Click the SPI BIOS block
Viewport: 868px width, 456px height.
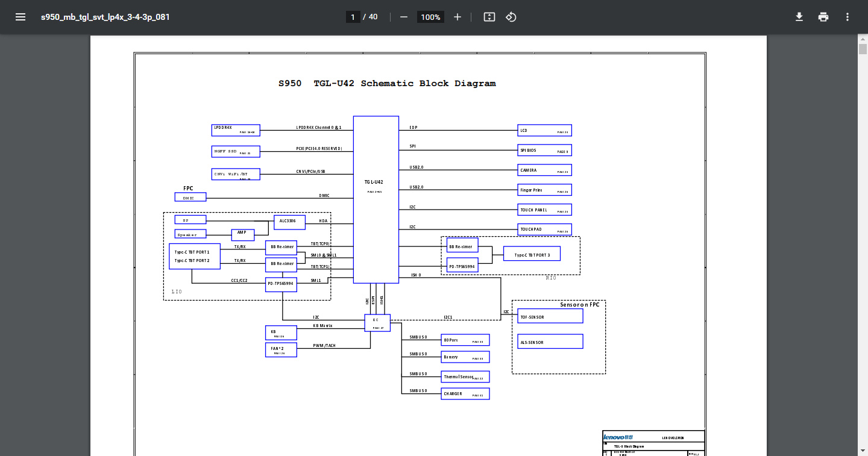[545, 150]
